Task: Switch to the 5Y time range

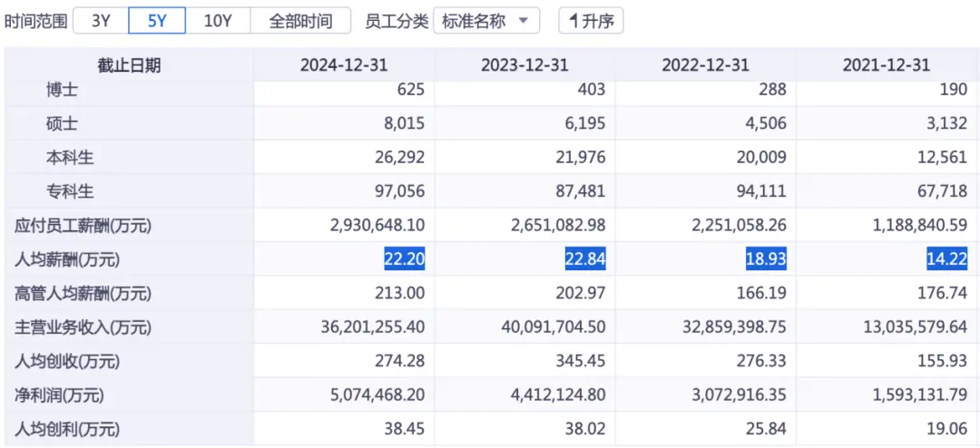Action: (157, 21)
